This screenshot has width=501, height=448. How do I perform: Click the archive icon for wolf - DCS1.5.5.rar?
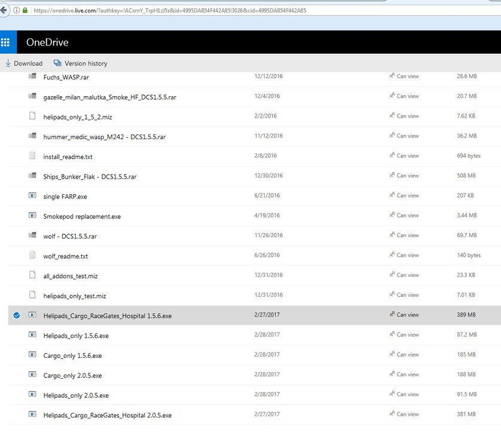(x=32, y=235)
